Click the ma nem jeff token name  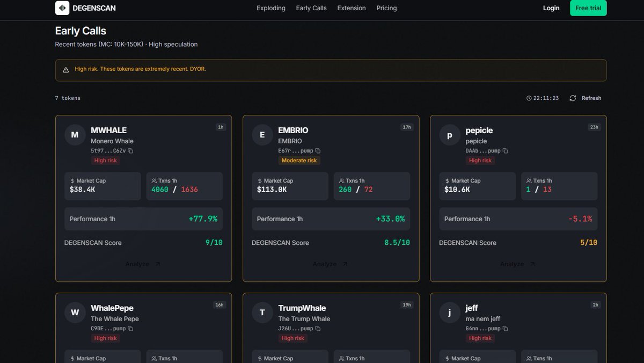coord(483,319)
